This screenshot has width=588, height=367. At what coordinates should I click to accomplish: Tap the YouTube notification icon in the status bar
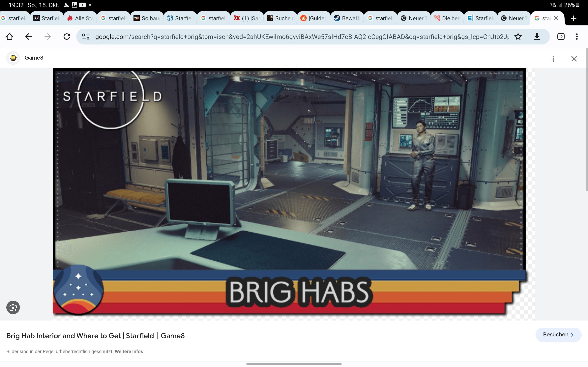click(82, 5)
